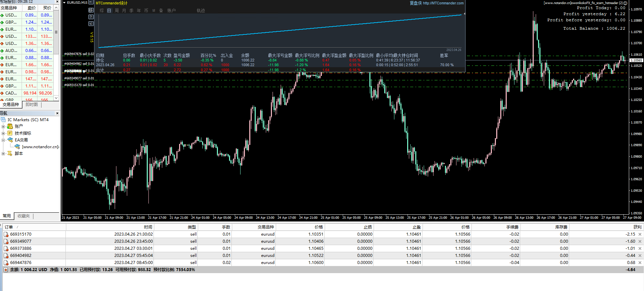Expand the 技术指标 tree node
The width and height of the screenshot is (644, 291).
tap(3, 133)
